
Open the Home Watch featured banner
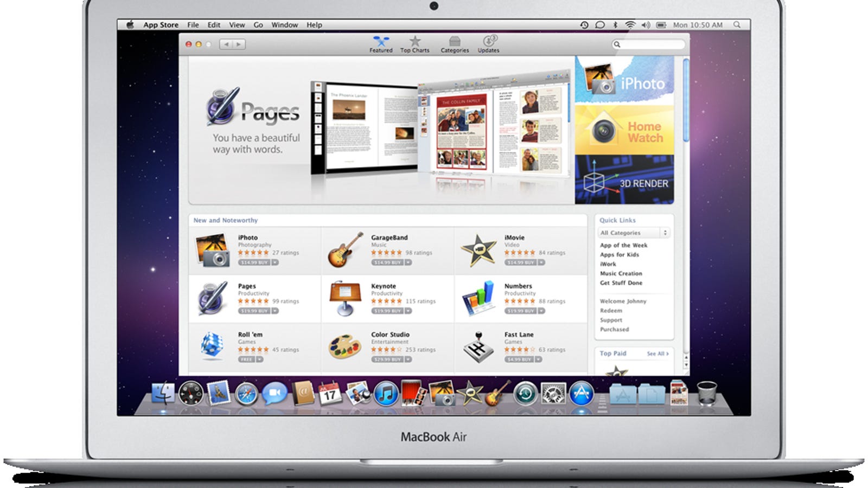coord(624,130)
